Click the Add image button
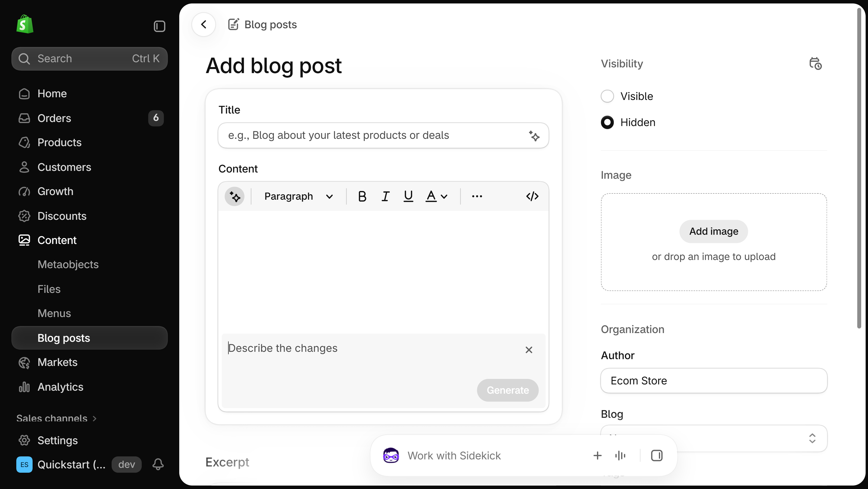This screenshot has height=489, width=868. [713, 231]
